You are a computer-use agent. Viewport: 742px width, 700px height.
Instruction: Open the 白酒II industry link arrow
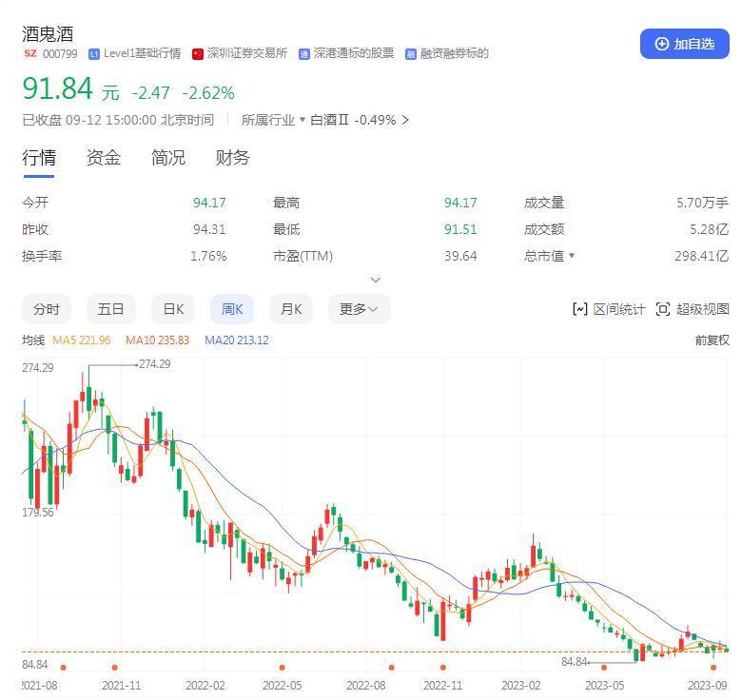coord(405,120)
